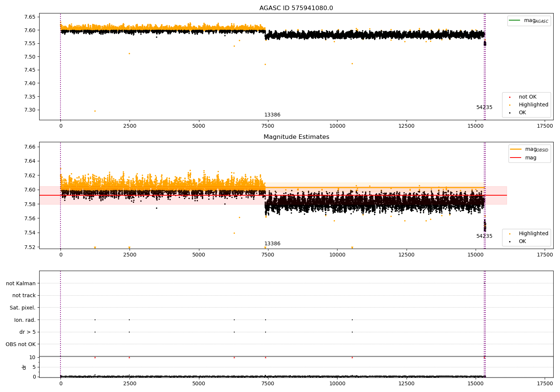Screen dimensions: 560x392
Task: Click the '7.55' y-tick in top plot
Action: click(x=30, y=44)
